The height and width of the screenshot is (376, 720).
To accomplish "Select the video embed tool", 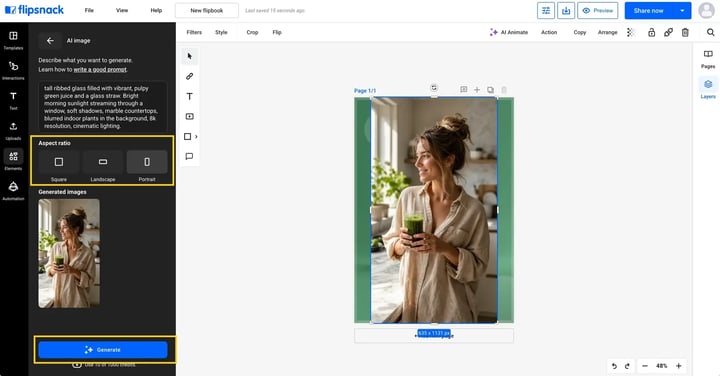I will (x=190, y=116).
